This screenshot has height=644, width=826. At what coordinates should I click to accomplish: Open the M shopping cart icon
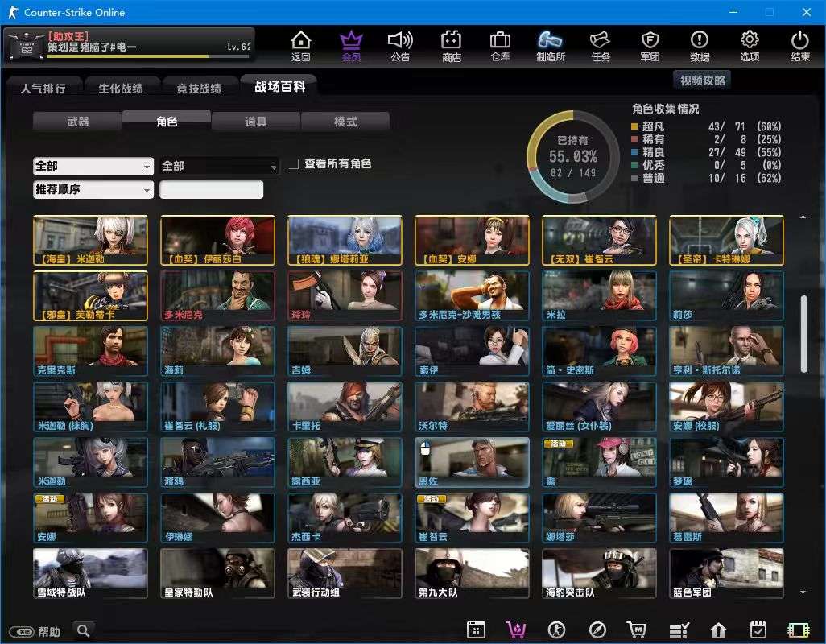pyautogui.click(x=637, y=630)
